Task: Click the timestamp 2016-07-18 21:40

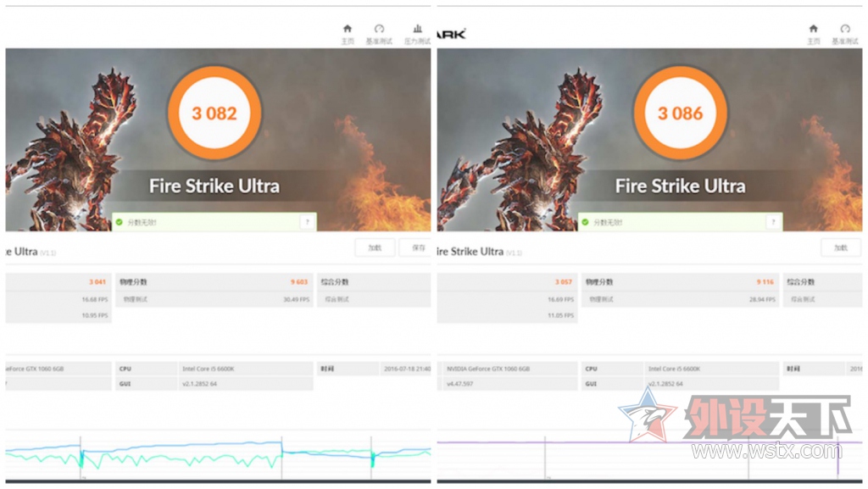Action: (407, 369)
